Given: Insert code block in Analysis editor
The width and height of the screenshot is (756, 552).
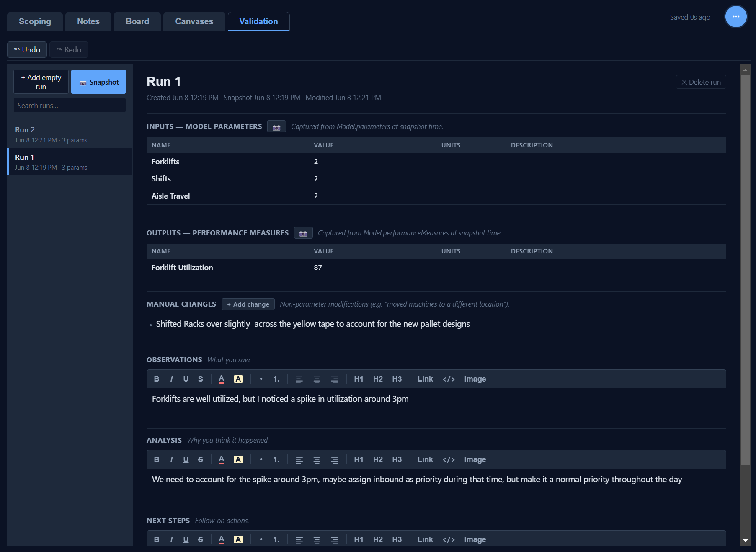Looking at the screenshot, I should tap(449, 459).
